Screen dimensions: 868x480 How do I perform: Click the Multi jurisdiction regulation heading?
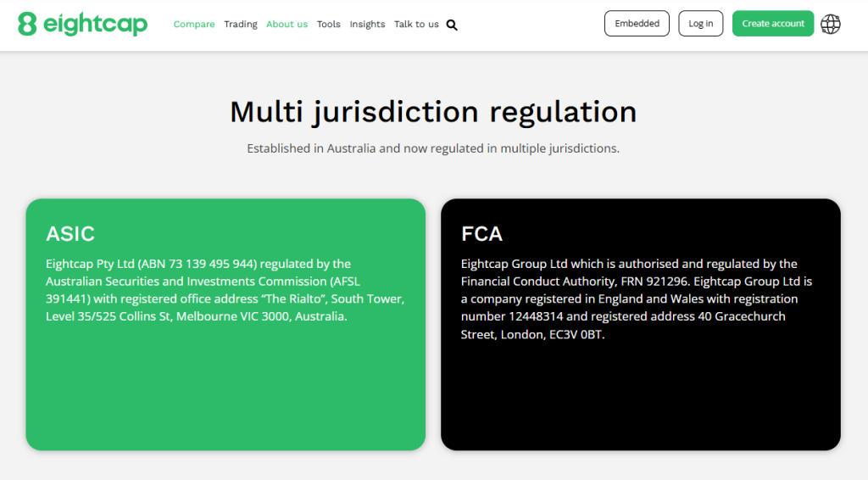tap(433, 112)
